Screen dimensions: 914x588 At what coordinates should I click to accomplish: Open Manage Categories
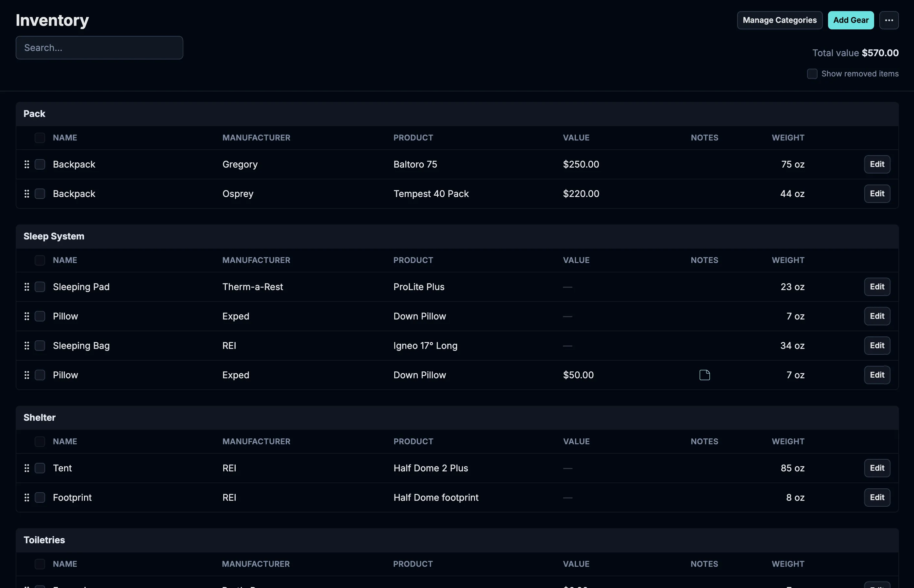(780, 20)
